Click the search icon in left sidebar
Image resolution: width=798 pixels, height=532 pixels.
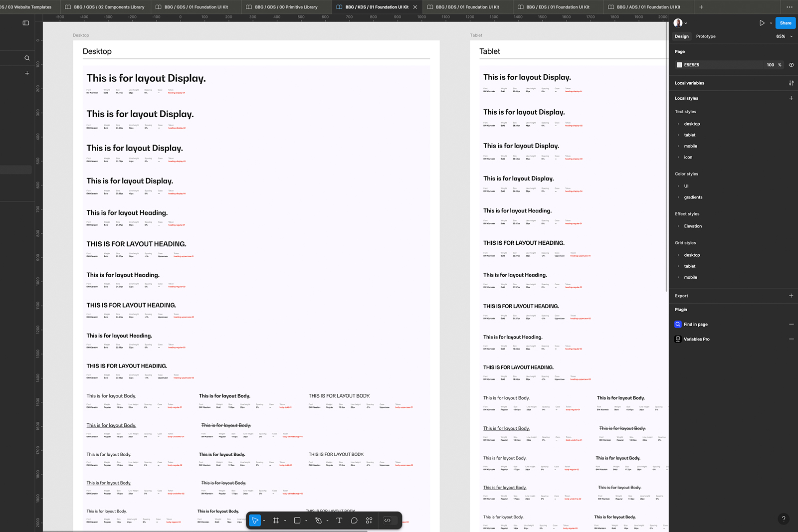click(x=27, y=58)
